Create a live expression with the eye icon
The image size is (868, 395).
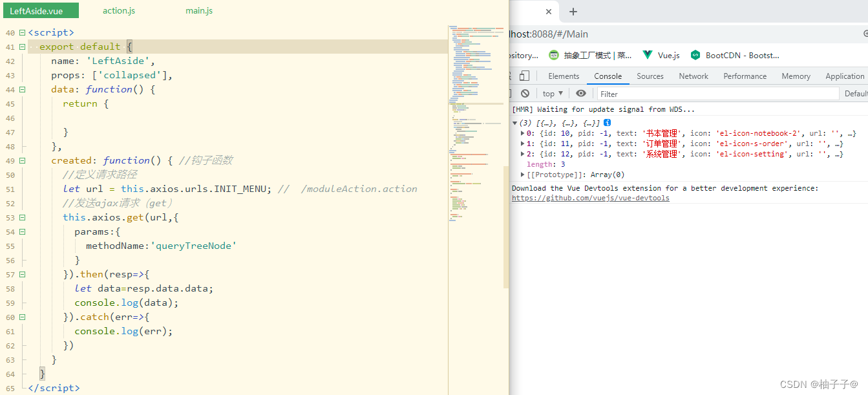click(581, 94)
